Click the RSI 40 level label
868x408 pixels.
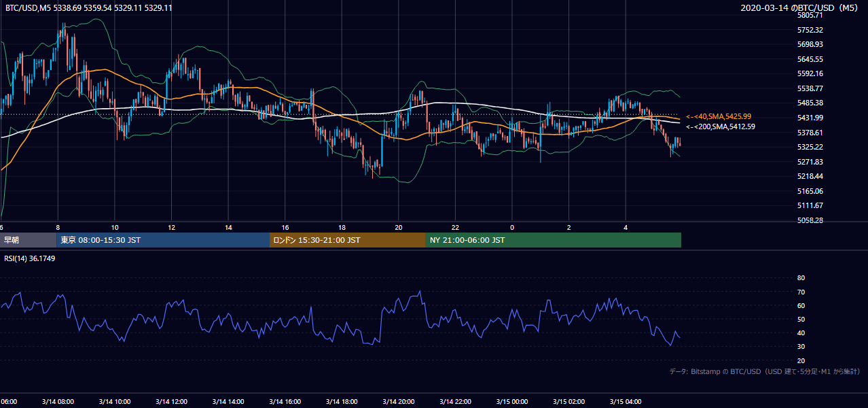pos(801,333)
